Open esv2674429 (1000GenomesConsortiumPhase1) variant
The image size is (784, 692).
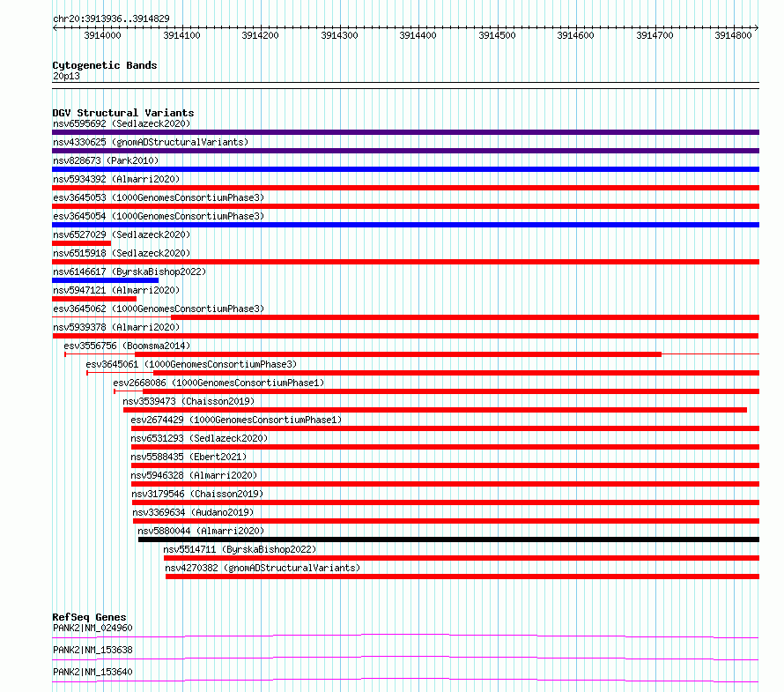(x=236, y=420)
